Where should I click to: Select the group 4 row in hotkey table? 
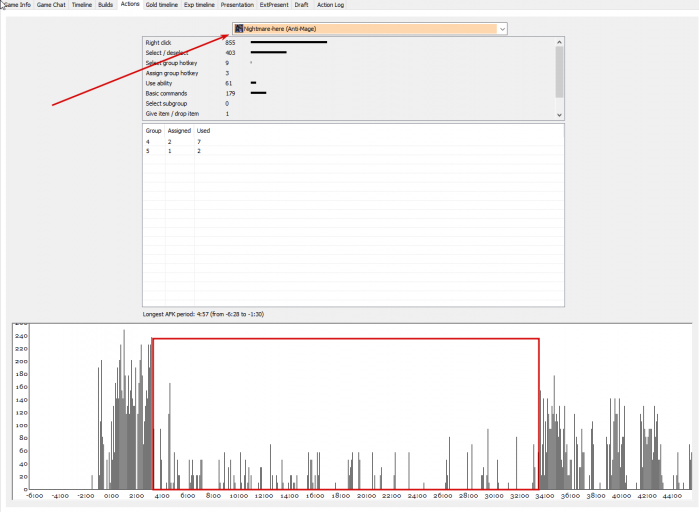(x=353, y=142)
